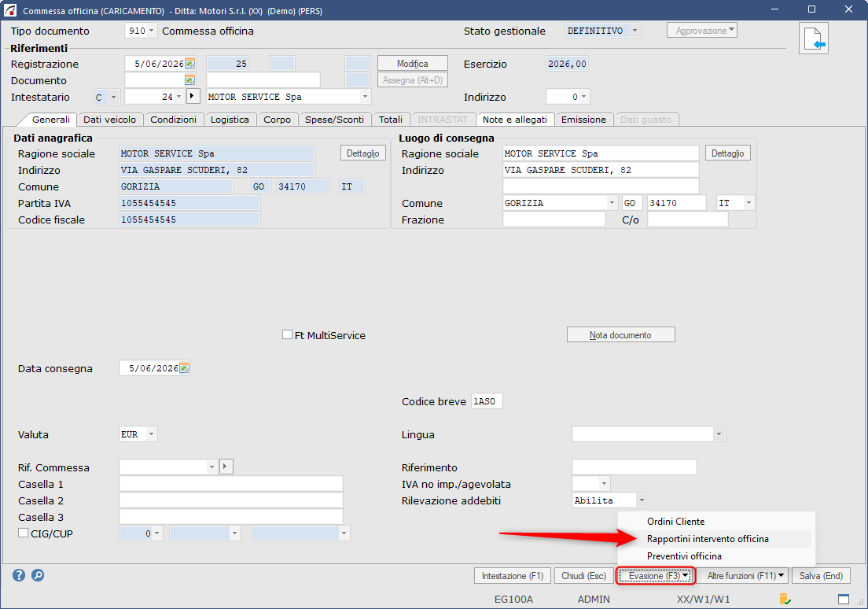Open the Registrazione date calendar picker

[190, 64]
